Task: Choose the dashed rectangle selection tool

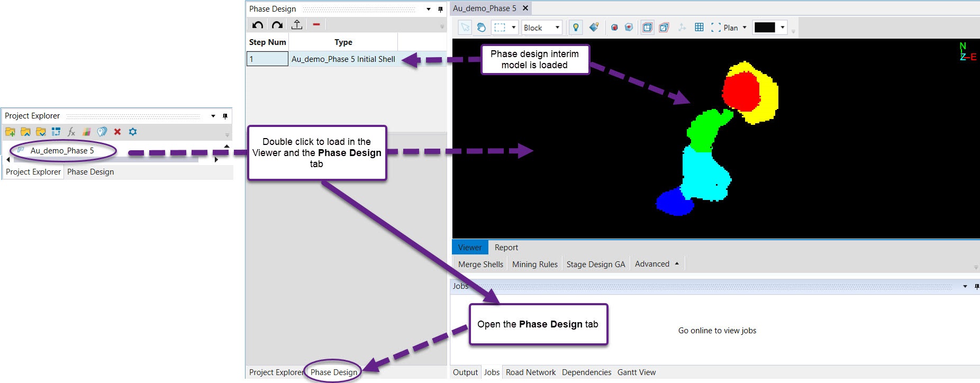Action: click(500, 28)
